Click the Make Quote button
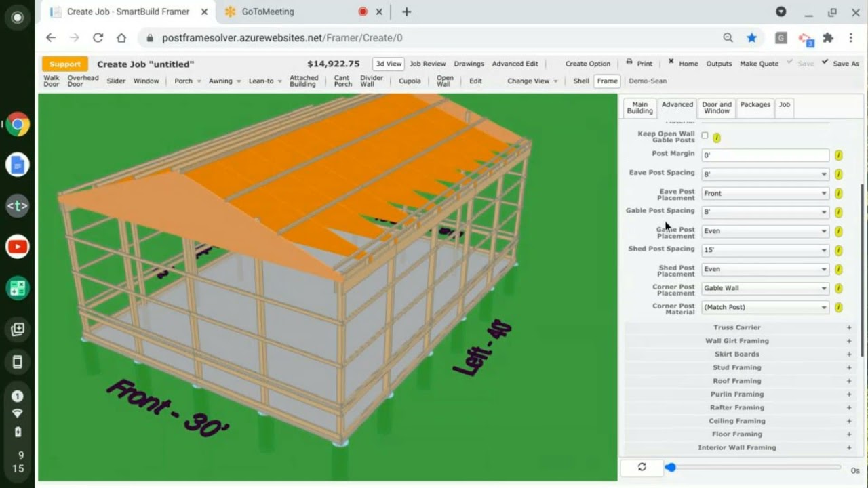 [x=759, y=64]
